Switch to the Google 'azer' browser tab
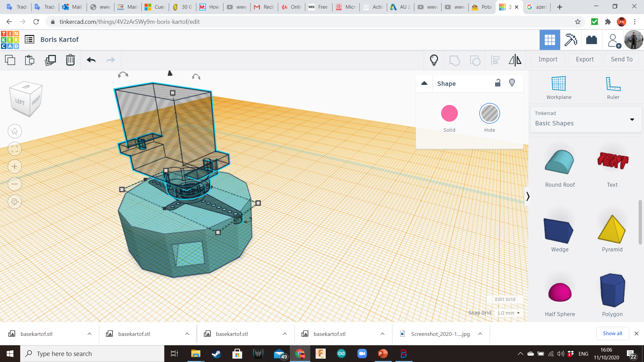 click(x=537, y=7)
